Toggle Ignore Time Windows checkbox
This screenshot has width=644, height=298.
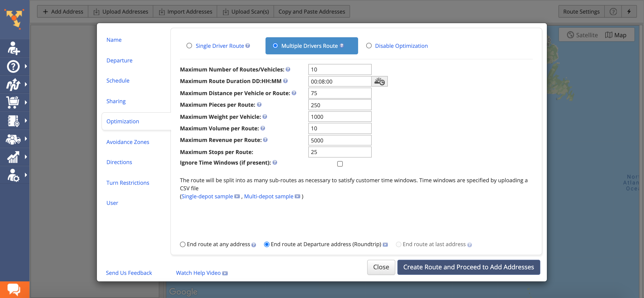(340, 163)
